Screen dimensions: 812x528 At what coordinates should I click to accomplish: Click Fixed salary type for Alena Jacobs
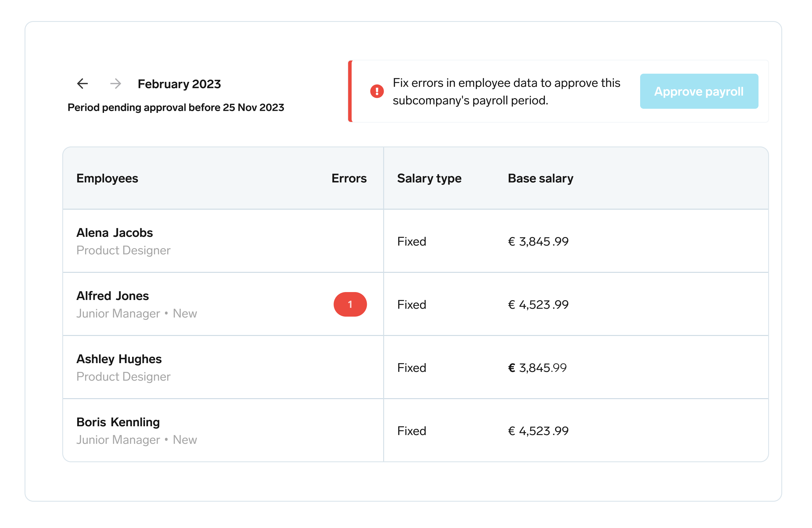[412, 242]
